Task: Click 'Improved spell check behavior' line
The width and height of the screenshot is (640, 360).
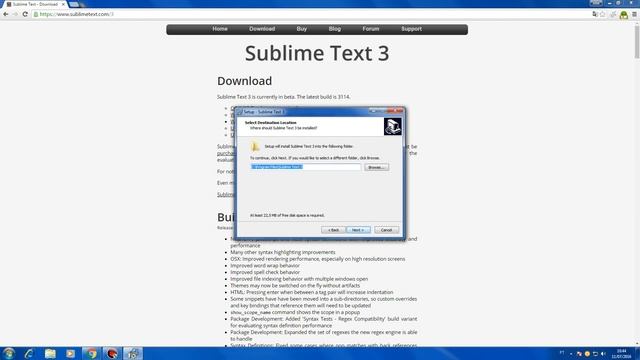Action: pyautogui.click(x=265, y=272)
